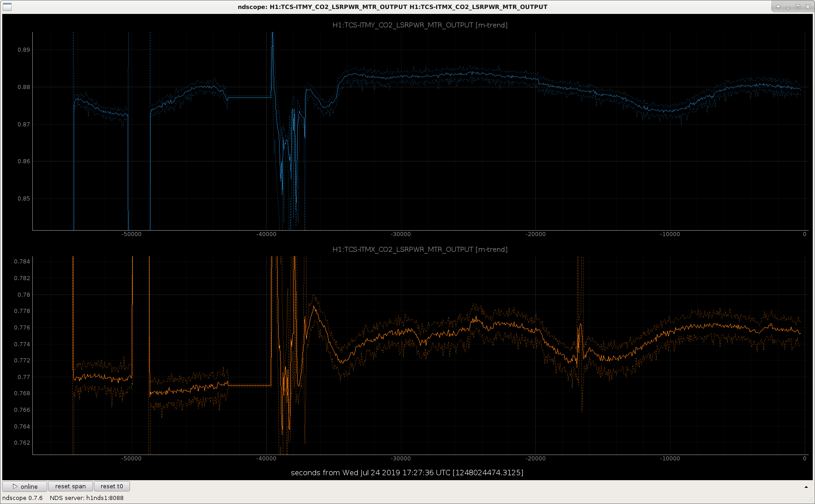Click the 0.78 y-axis tick label
The image size is (815, 504).
coord(24,295)
